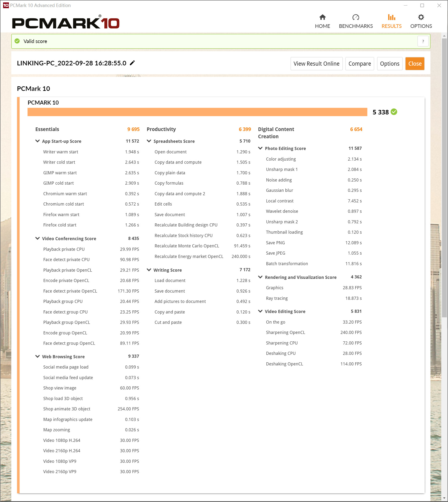
Task: Collapse the Web Browsing Score section
Action: click(x=38, y=356)
